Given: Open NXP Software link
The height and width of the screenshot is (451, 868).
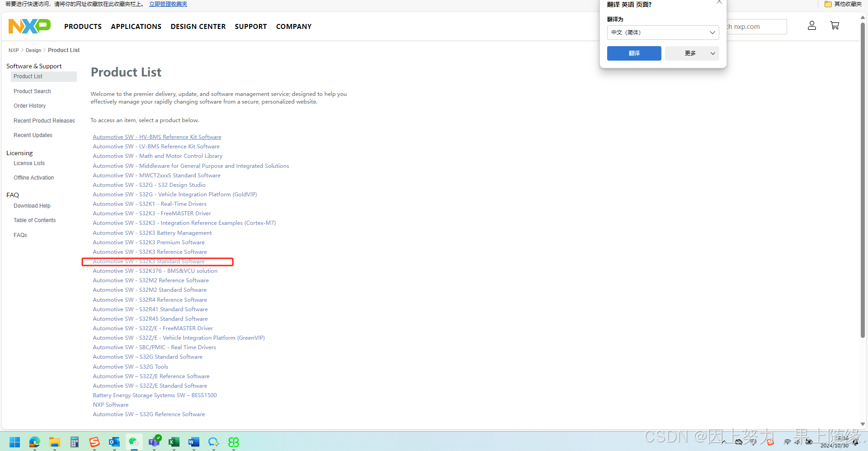Looking at the screenshot, I should pyautogui.click(x=111, y=405).
